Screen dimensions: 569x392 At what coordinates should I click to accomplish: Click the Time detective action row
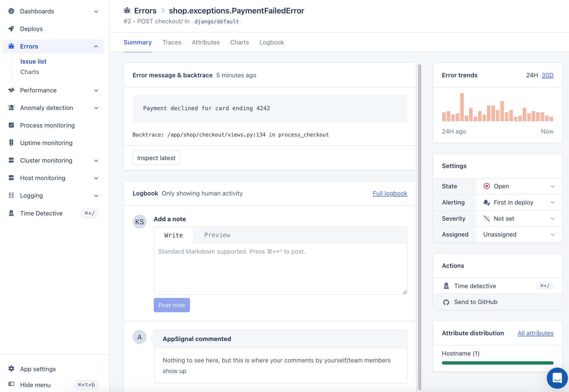click(x=497, y=286)
